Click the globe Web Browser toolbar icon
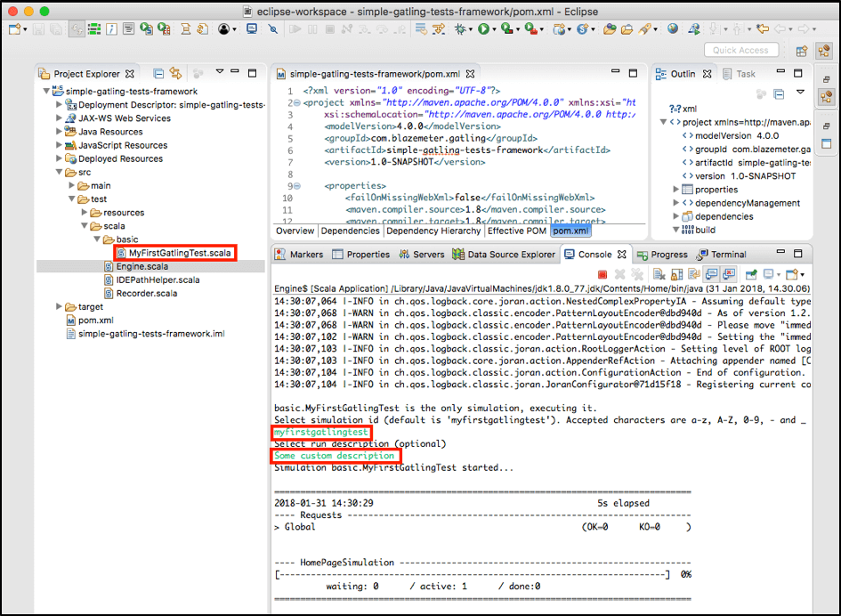The image size is (841, 616). coord(673,29)
